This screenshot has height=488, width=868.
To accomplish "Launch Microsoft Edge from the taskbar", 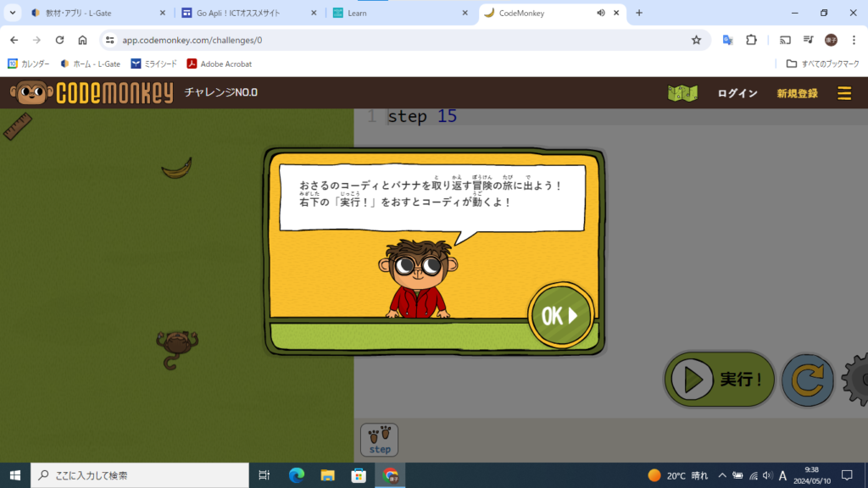I will tap(297, 475).
